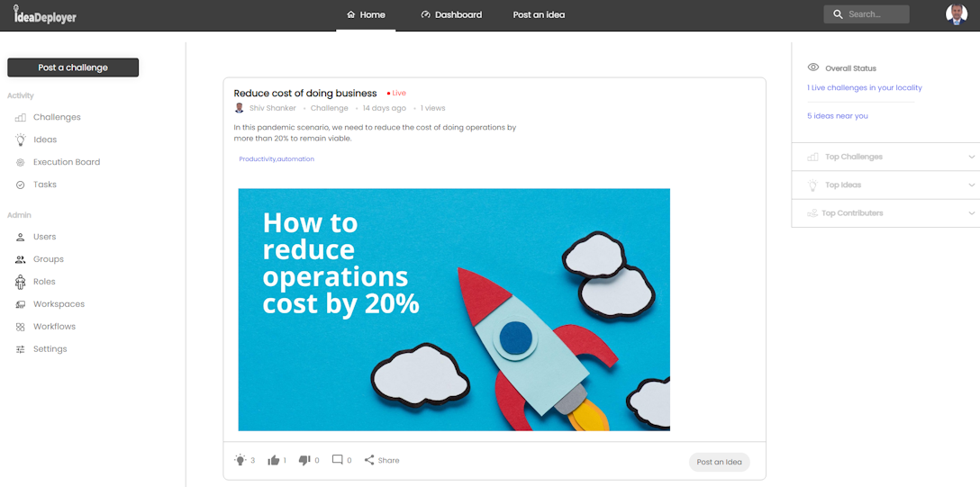
Task: Click the Share icon on the post
Action: (369, 460)
